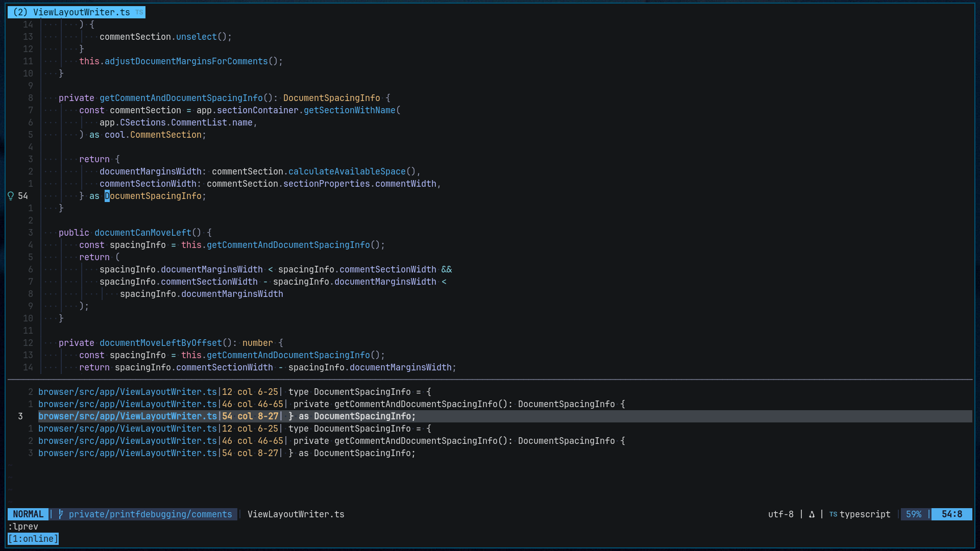The width and height of the screenshot is (980, 551).
Task: Click getSectionWithName method call in code
Action: click(x=349, y=110)
